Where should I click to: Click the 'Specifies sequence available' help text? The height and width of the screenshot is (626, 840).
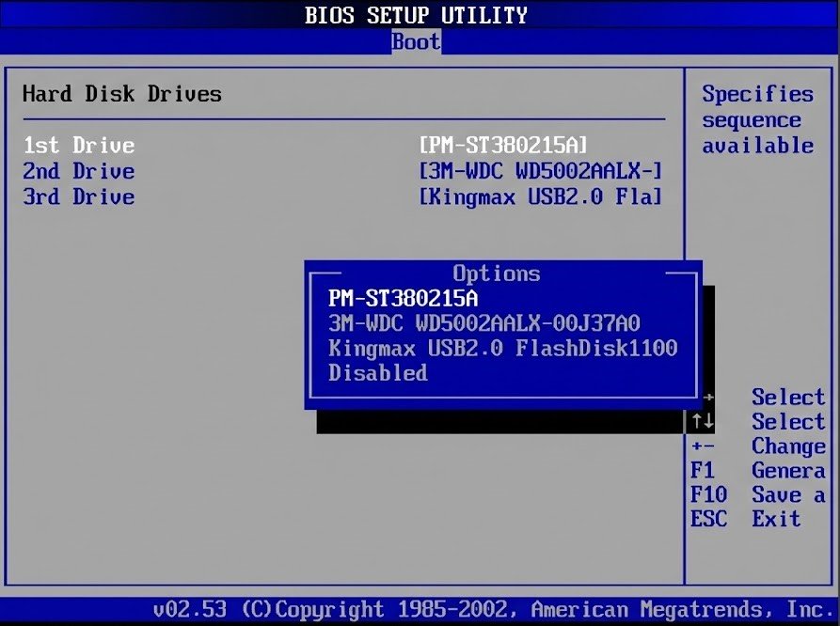click(757, 119)
